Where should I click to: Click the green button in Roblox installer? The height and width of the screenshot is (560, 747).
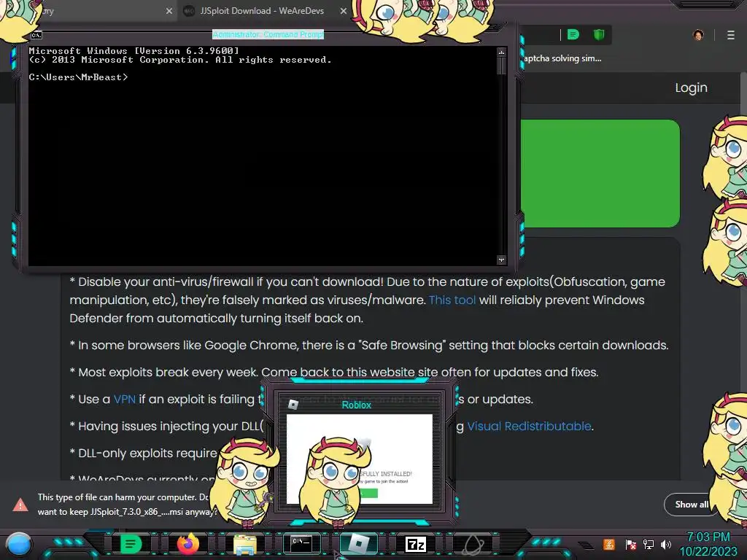(369, 494)
